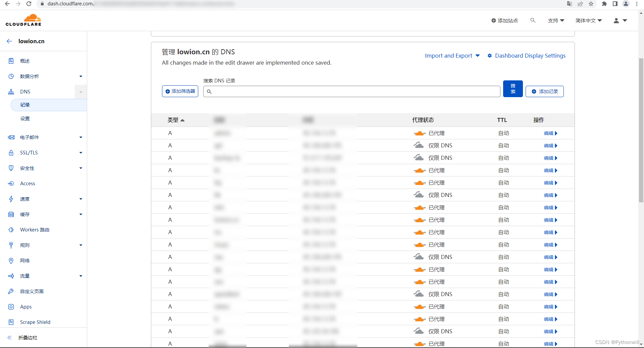This screenshot has width=644, height=348.
Task: Click the 自定义页面 wrench icon
Action: [x=11, y=291]
